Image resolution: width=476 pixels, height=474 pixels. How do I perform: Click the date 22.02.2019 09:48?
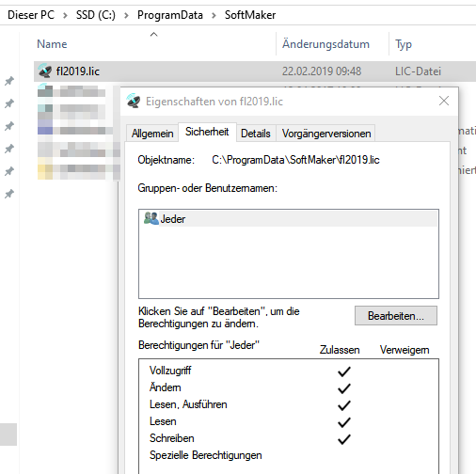coord(322,71)
